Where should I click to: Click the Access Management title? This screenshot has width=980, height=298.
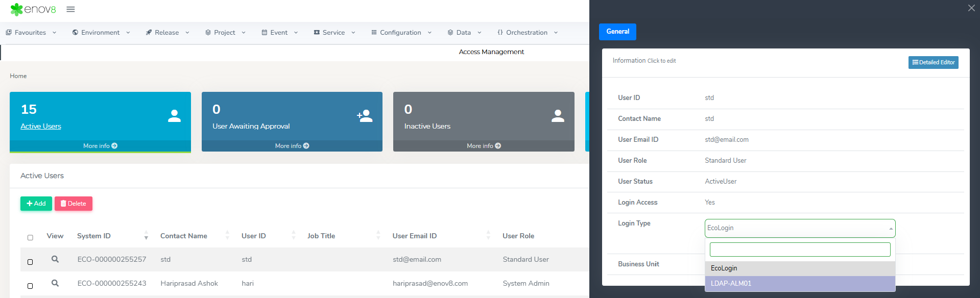(x=491, y=52)
